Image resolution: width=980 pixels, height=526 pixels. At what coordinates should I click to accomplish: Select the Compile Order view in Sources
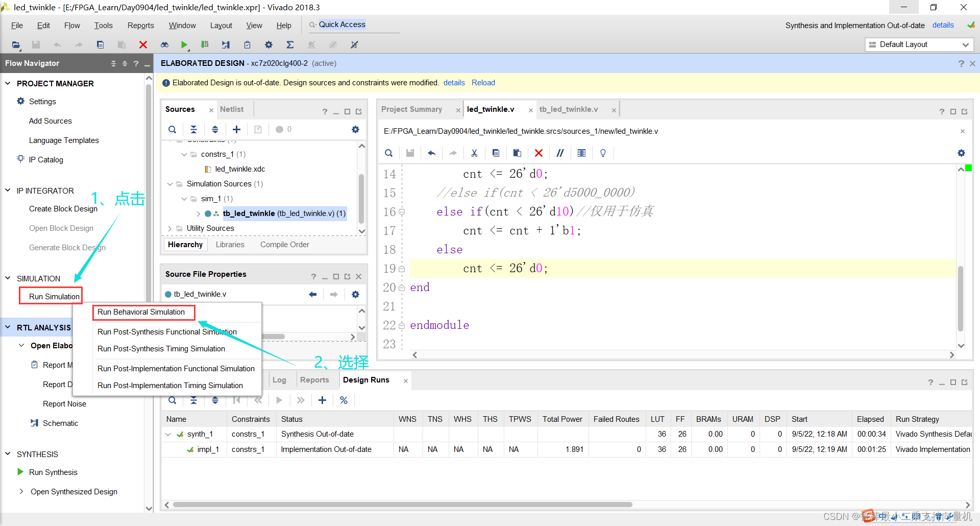[284, 245]
